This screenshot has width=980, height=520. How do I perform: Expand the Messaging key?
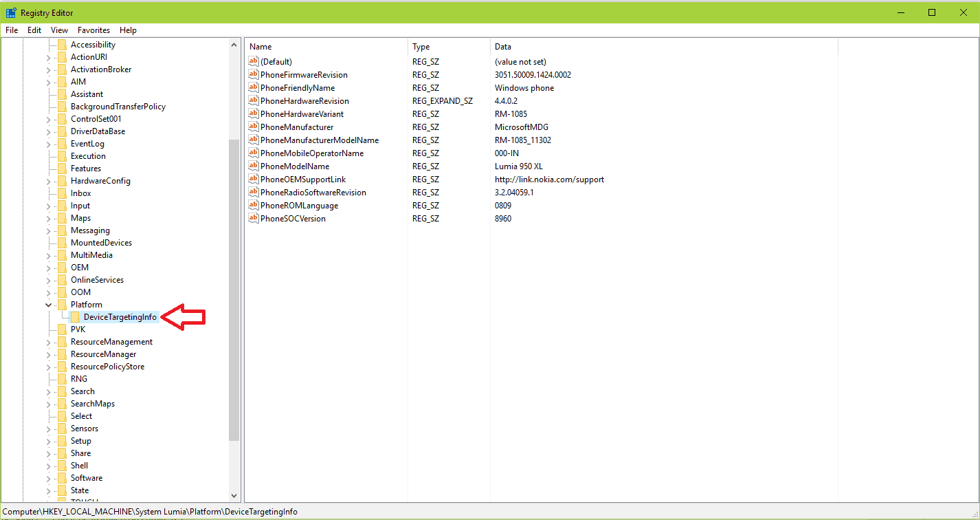click(48, 230)
